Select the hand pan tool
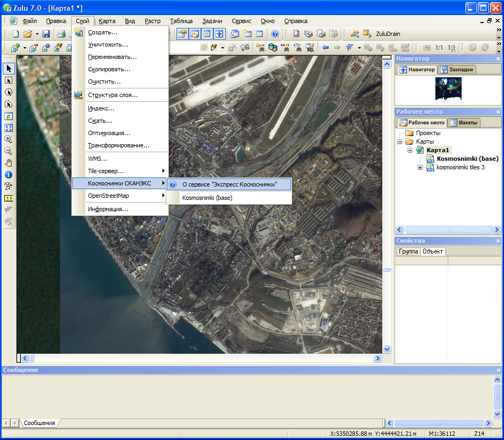The image size is (504, 440). pos(9,163)
